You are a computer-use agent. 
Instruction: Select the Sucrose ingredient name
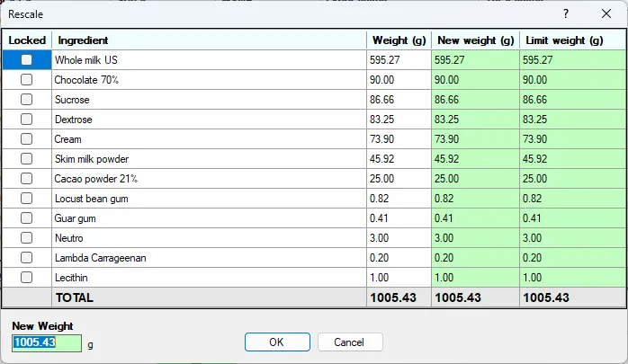pos(209,99)
